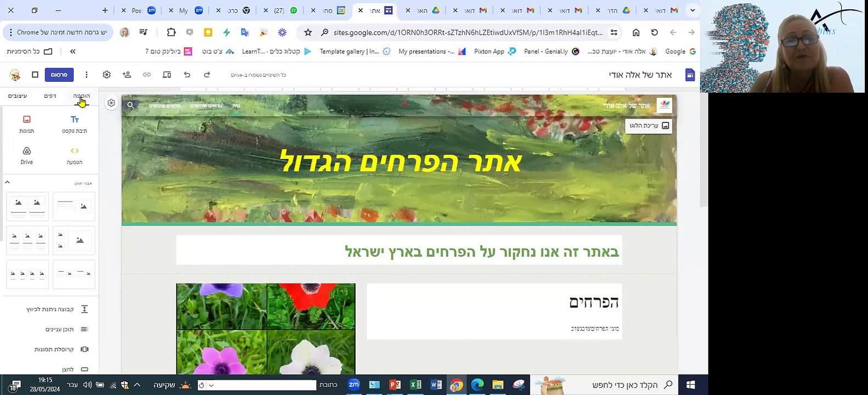This screenshot has width=868, height=395.
Task: Insert an embed (הטמעה)
Action: [x=75, y=156]
